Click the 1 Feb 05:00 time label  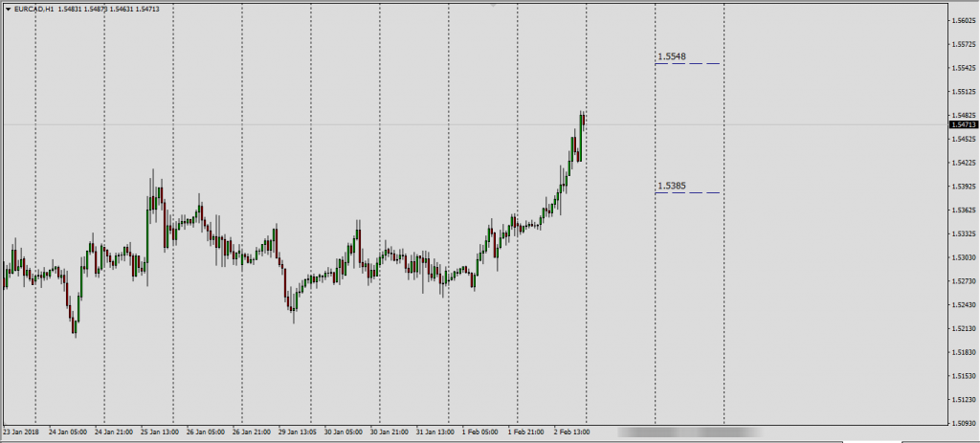pyautogui.click(x=481, y=432)
